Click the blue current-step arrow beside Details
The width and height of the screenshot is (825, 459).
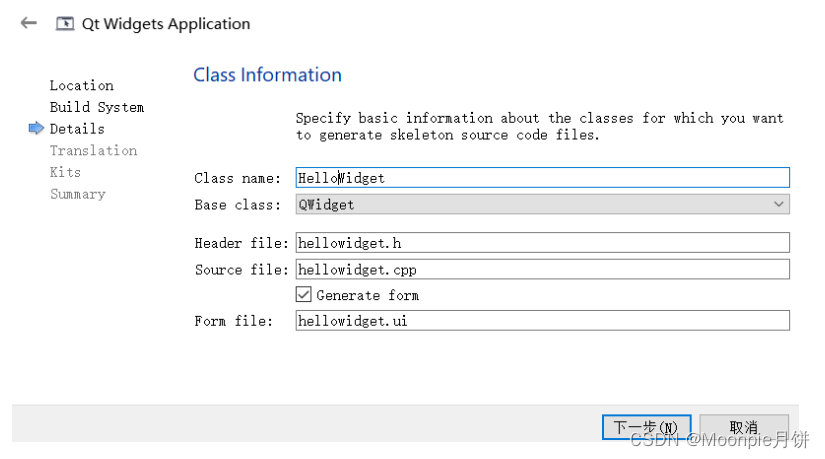(x=36, y=128)
